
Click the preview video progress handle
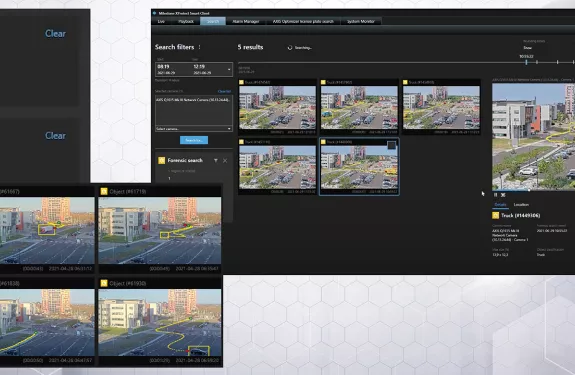point(529,190)
